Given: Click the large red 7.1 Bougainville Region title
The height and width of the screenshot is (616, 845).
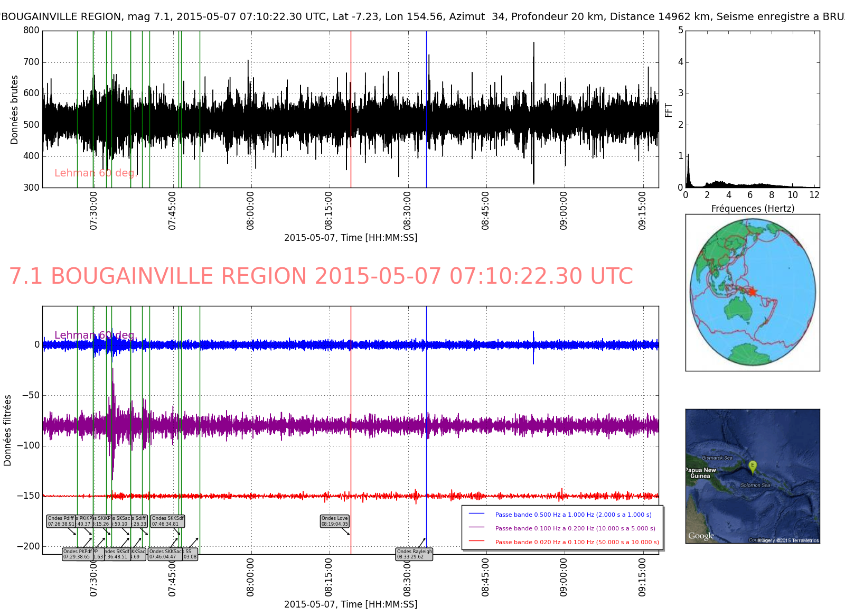Looking at the screenshot, I should pyautogui.click(x=321, y=276).
